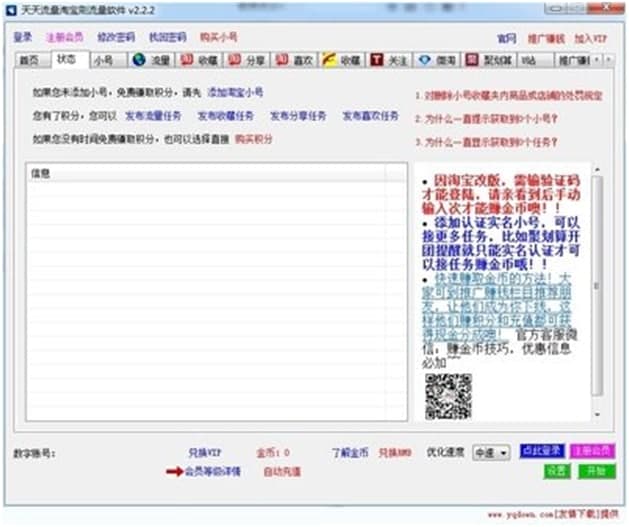Open the 推广赚钱 link in top-right menu row
Screen dimensions: 629x527
tap(546, 39)
